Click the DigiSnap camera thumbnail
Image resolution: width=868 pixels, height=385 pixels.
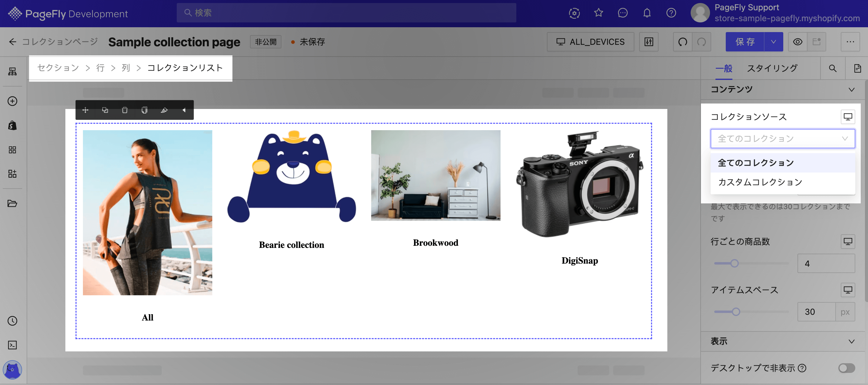point(580,184)
